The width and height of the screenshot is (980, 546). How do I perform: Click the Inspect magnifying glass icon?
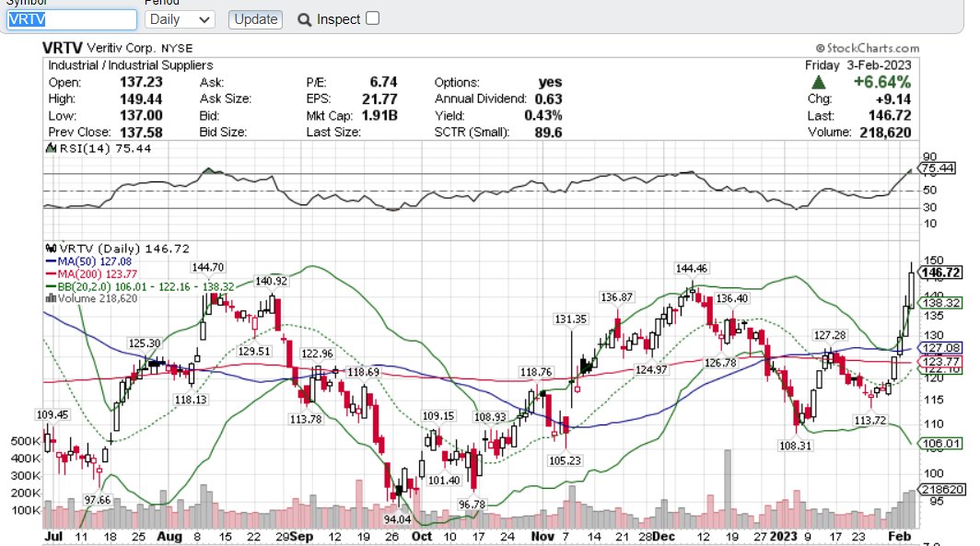[x=304, y=20]
